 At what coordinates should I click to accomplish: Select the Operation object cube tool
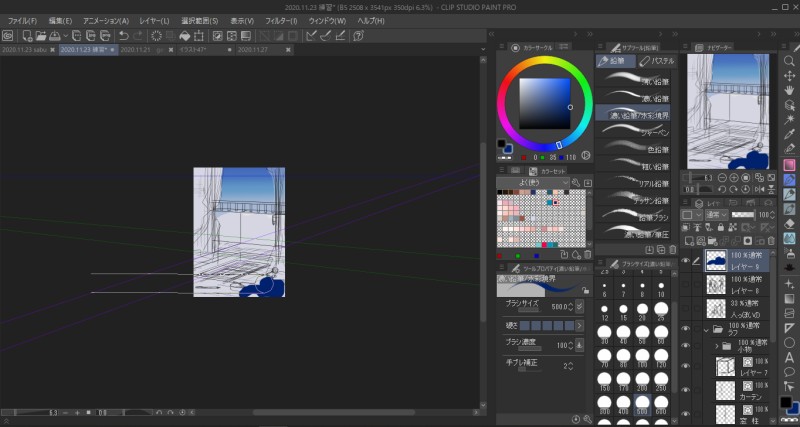click(x=789, y=106)
